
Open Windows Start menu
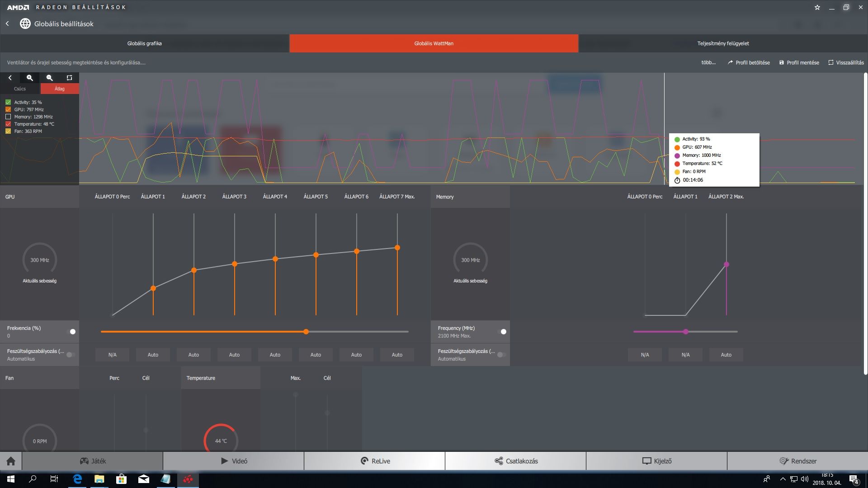coord(11,479)
